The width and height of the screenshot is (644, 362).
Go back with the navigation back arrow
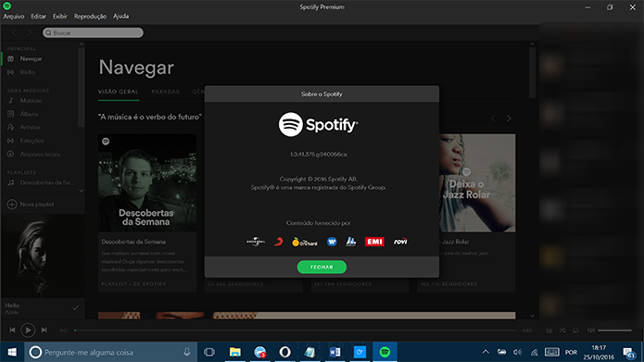pyautogui.click(x=15, y=32)
